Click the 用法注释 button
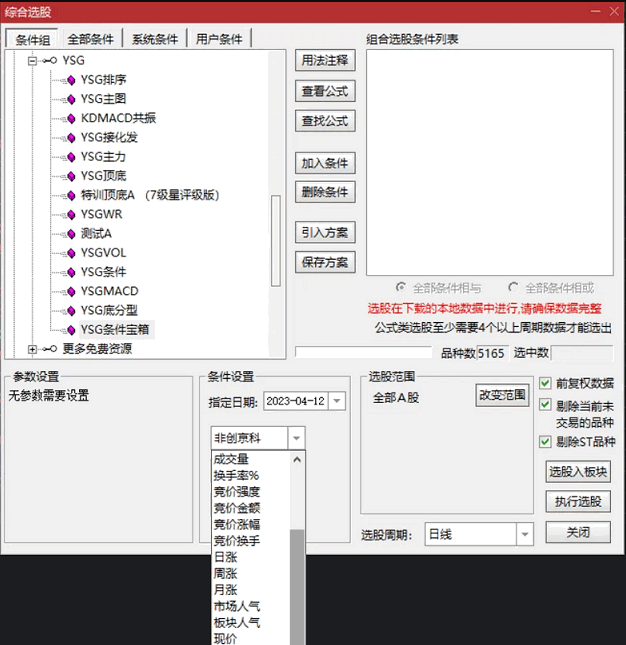Image resolution: width=626 pixels, height=645 pixels. tap(325, 61)
